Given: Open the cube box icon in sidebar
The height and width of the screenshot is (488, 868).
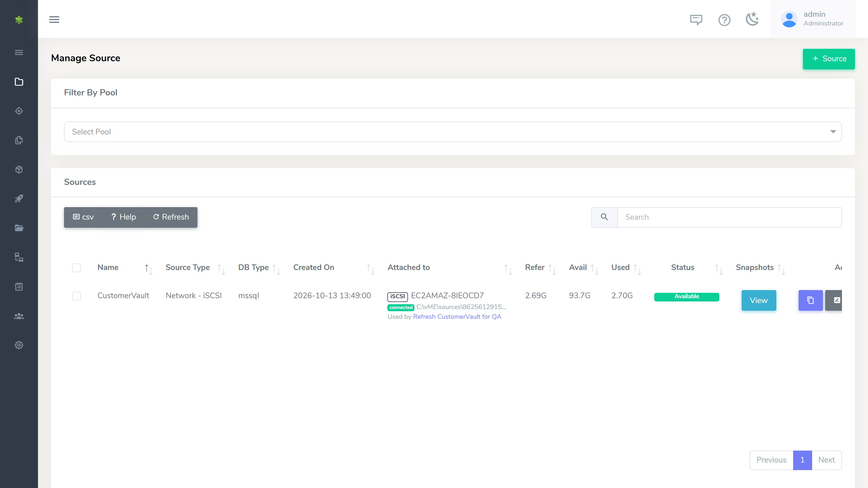Looking at the screenshot, I should [19, 169].
